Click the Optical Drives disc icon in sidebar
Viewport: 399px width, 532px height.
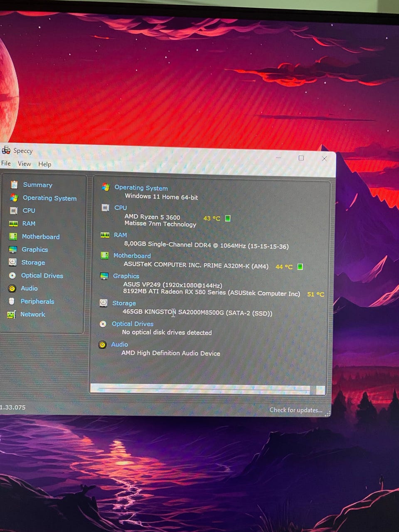point(12,275)
